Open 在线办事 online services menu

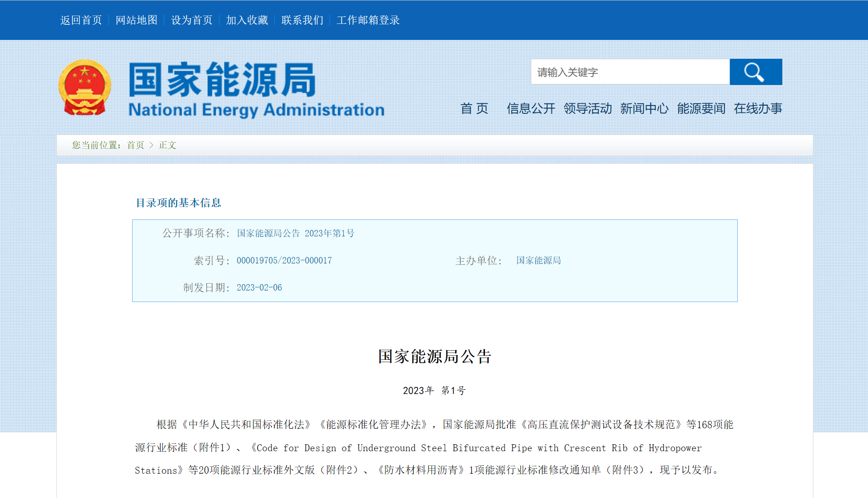coord(758,109)
